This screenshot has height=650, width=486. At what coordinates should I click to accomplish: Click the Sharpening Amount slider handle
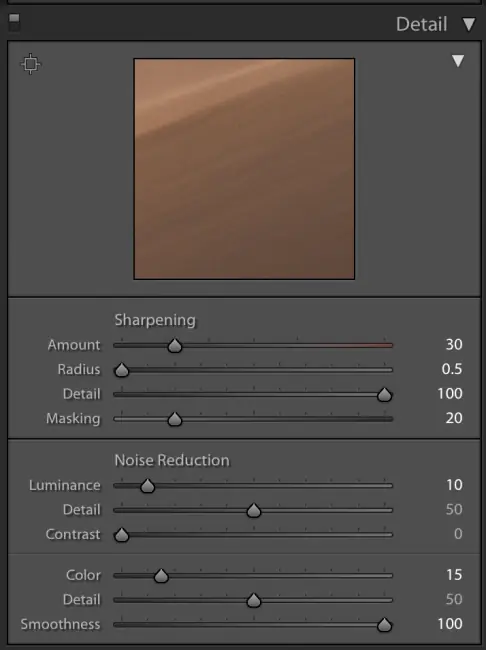(x=175, y=345)
